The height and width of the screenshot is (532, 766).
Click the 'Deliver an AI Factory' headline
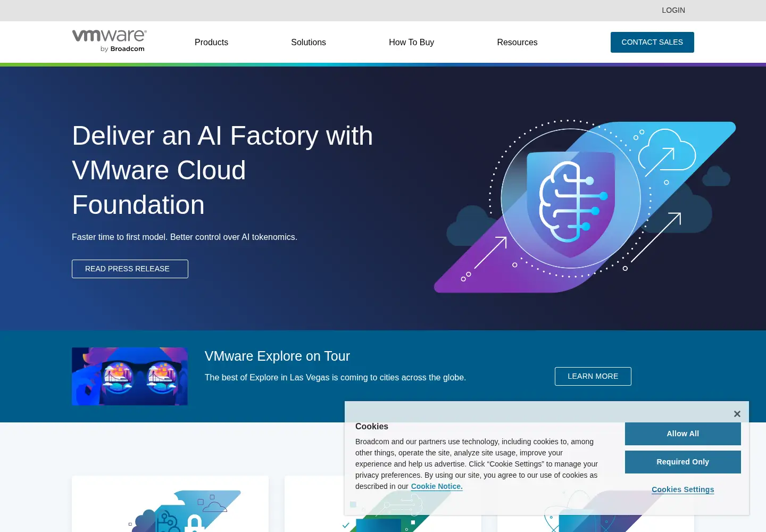coord(222,170)
